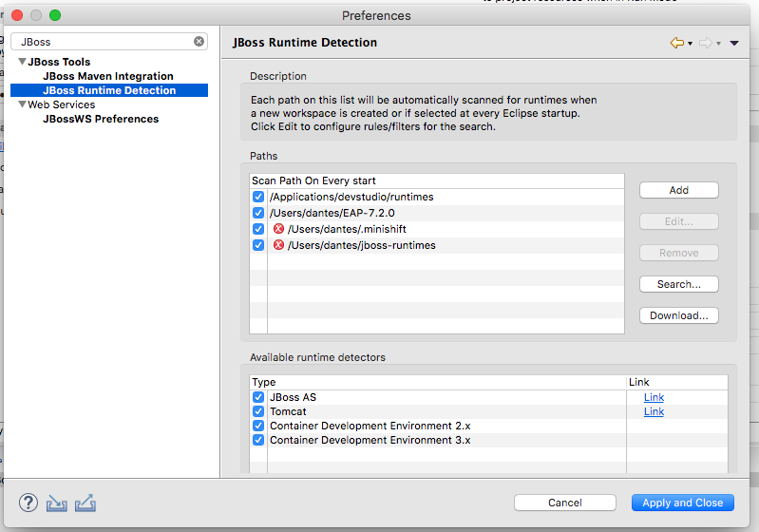Screen dimensions: 759x532
Task: Open the Tomcat Link
Action: 654,411
